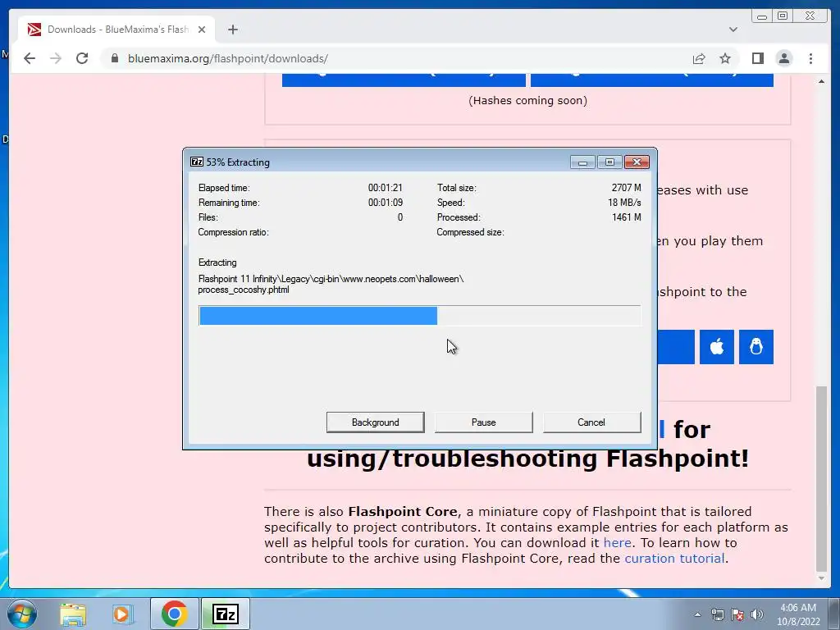Reload the page with refresh icon
This screenshot has width=840, height=630.
pyautogui.click(x=82, y=58)
